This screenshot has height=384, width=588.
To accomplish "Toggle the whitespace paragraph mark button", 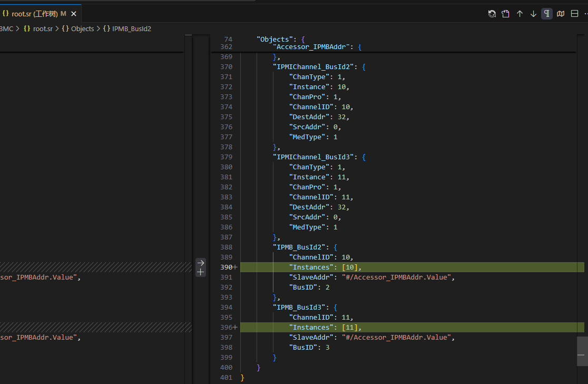I will [x=547, y=14].
